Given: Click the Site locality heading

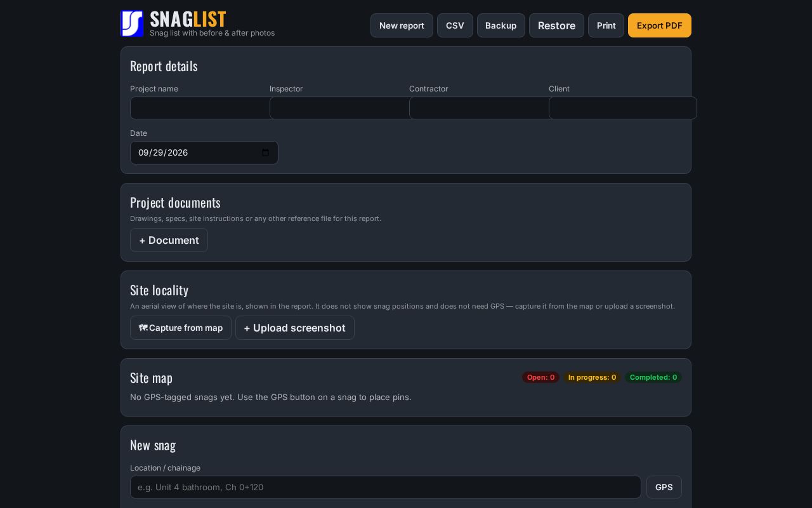Looking at the screenshot, I should tap(159, 290).
